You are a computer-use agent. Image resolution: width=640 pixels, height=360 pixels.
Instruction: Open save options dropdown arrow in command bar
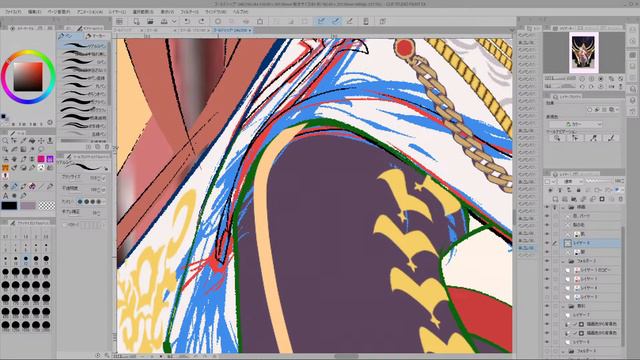point(174,21)
